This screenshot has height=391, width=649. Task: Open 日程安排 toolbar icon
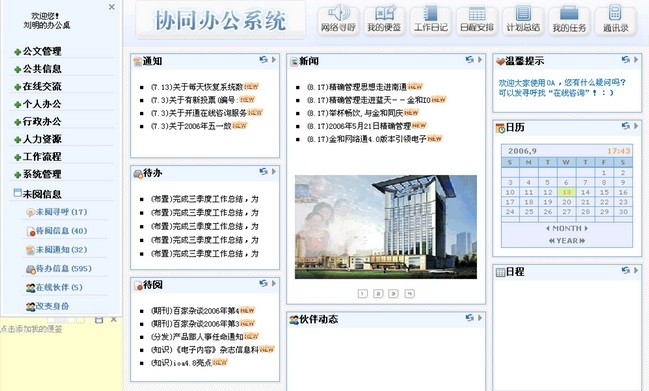[477, 20]
